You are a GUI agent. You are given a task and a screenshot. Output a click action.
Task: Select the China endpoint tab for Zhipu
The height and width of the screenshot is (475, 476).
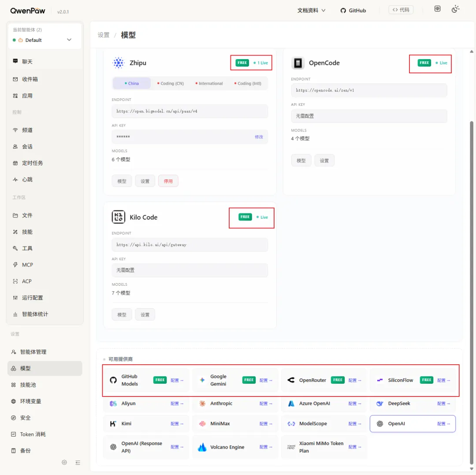[132, 83]
